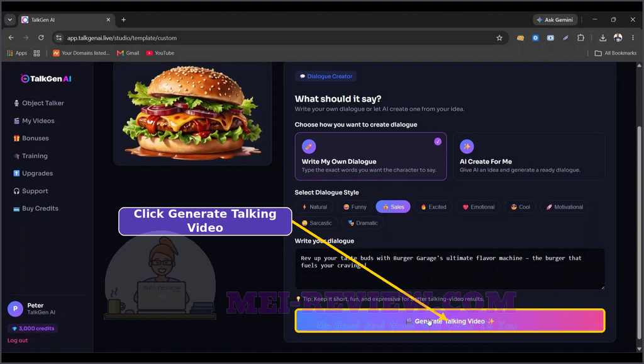Screen dimensions: 644x364
Task: Choose the Sales dialogue style
Action: click(x=393, y=207)
